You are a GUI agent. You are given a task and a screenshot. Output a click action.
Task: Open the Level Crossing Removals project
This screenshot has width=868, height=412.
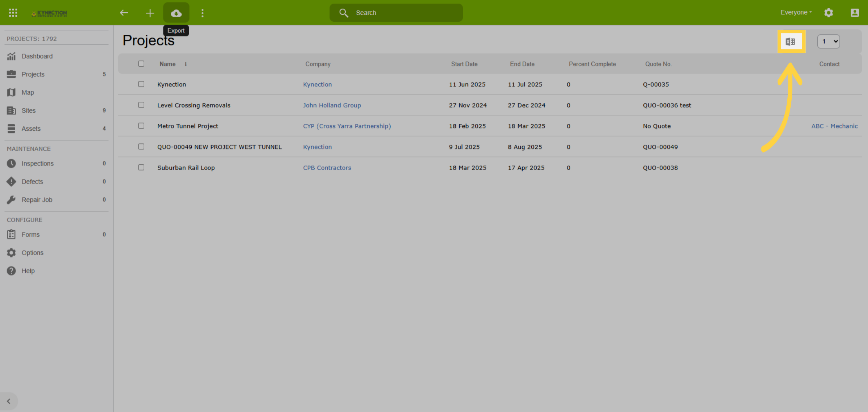194,105
